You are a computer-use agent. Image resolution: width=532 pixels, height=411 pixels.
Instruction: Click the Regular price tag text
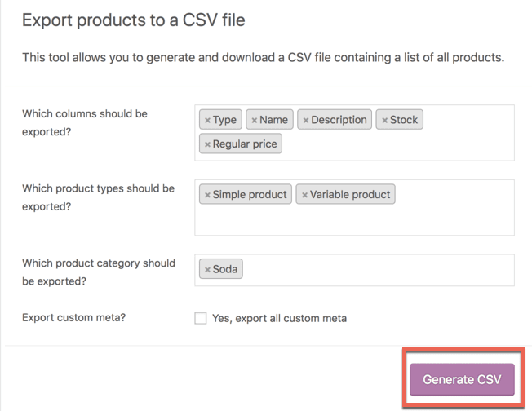245,144
